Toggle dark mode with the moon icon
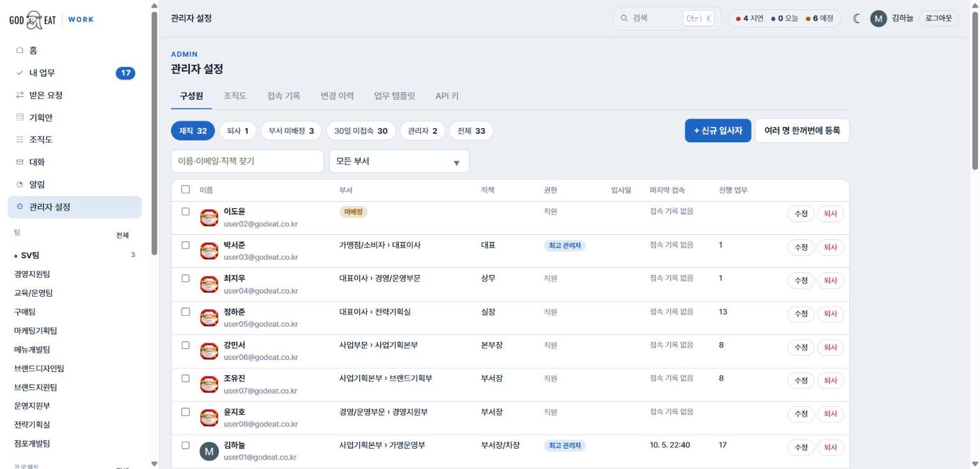980x469 pixels. [857, 19]
